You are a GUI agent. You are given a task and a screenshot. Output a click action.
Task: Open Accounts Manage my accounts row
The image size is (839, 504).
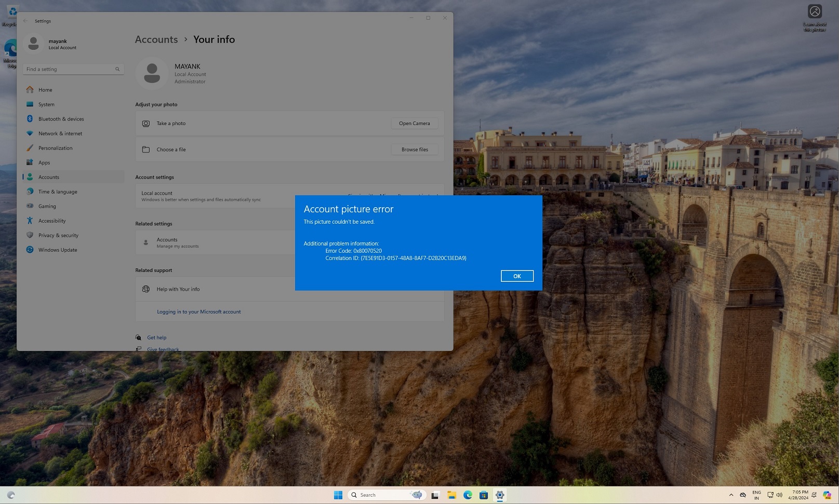point(289,242)
